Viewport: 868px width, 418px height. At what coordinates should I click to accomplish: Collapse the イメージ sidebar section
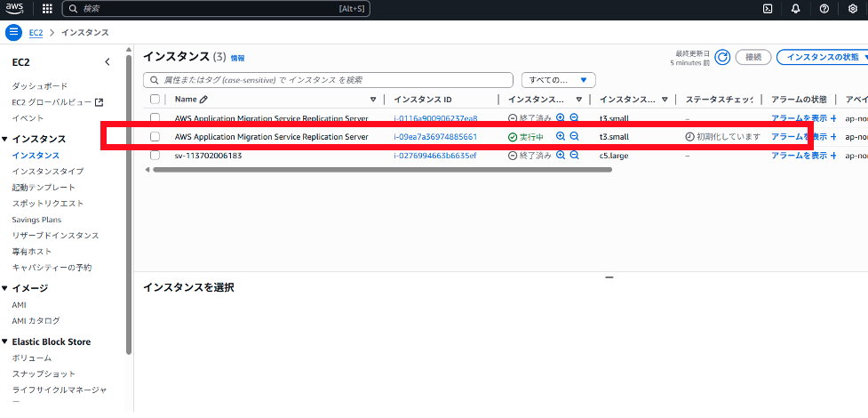[5, 288]
